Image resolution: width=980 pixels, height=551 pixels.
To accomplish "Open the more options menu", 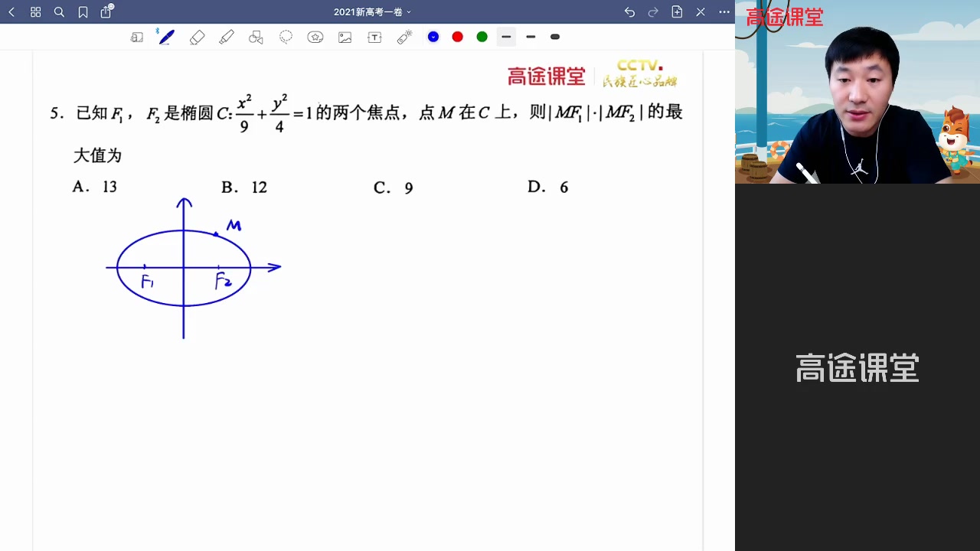I will [724, 12].
